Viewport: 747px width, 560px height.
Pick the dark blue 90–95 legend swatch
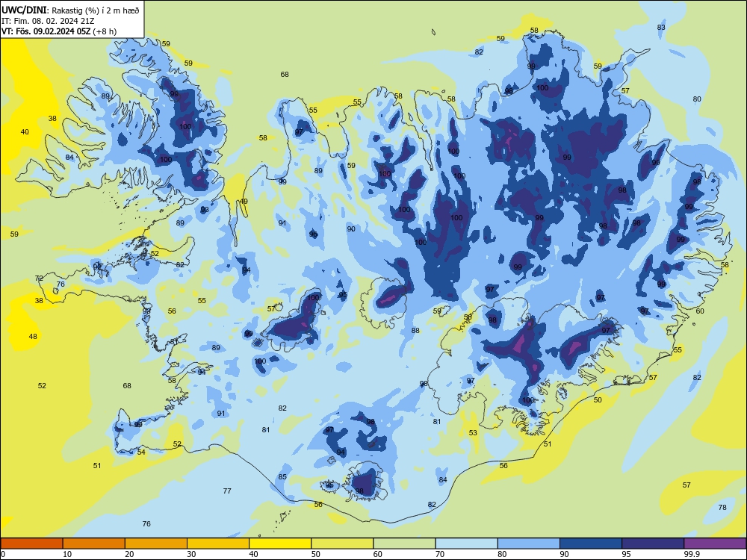coord(590,544)
